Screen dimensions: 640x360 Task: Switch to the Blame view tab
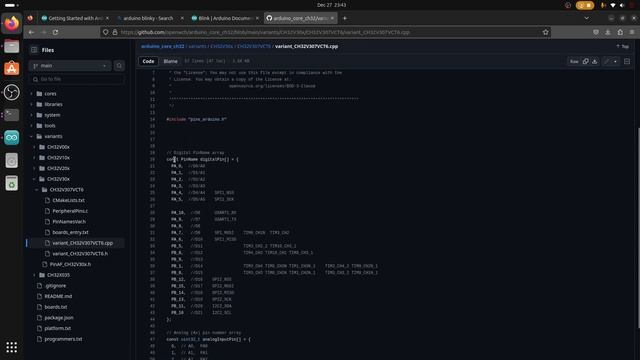(x=171, y=61)
